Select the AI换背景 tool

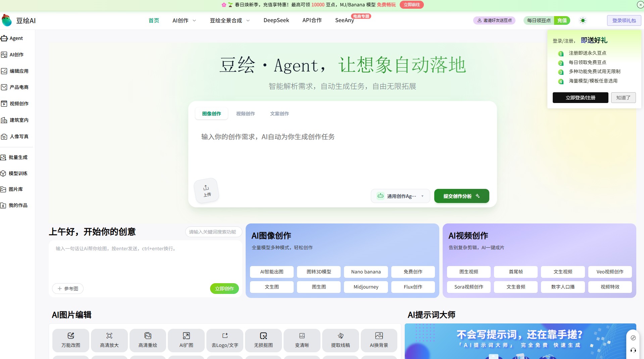coord(379,340)
